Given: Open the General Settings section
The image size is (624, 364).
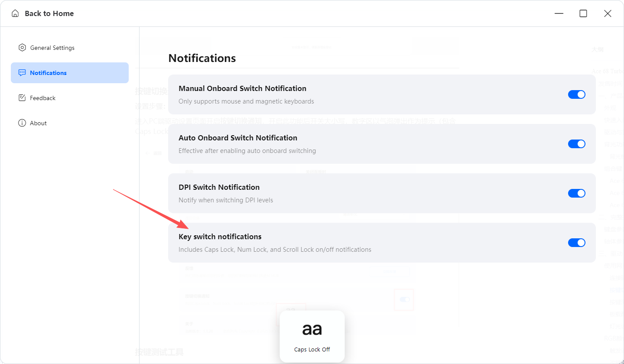Looking at the screenshot, I should [x=70, y=48].
